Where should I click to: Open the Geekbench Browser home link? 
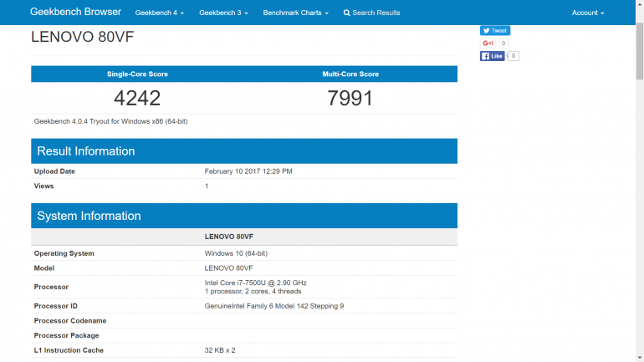[75, 12]
